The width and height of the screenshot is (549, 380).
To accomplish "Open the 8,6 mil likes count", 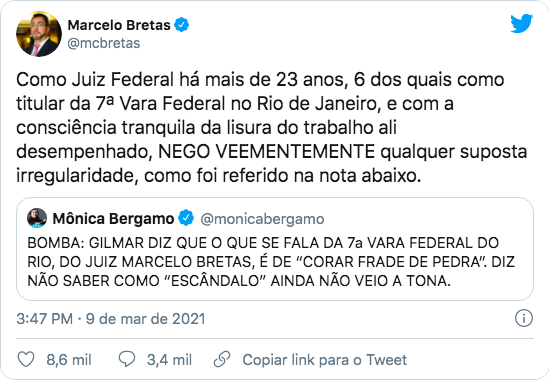I will click(x=69, y=360).
